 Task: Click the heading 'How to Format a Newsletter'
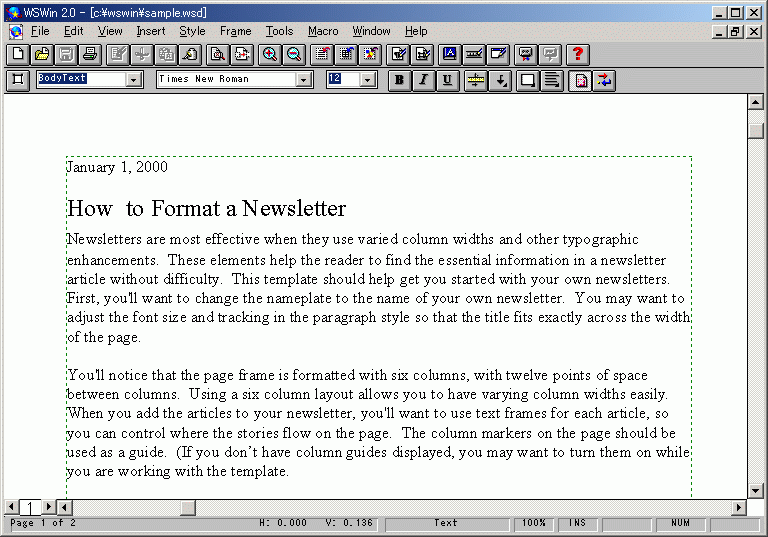[207, 209]
